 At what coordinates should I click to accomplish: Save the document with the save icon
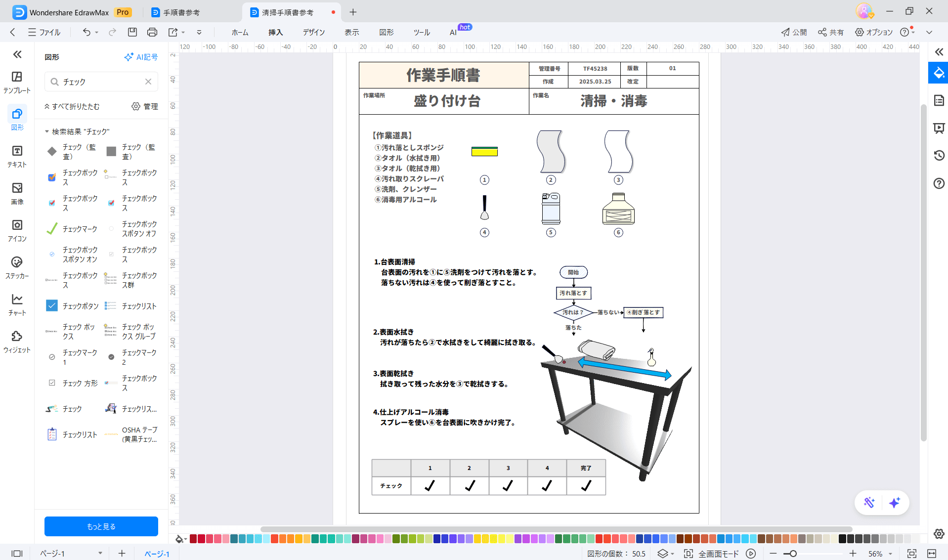[132, 32]
